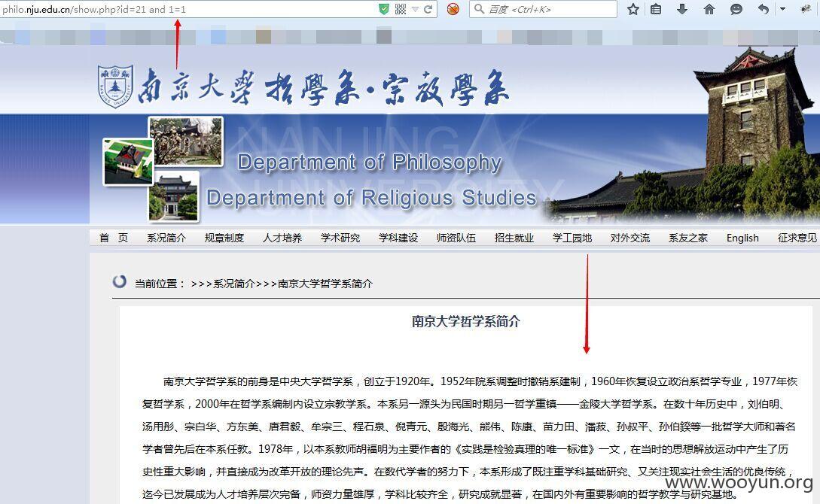The image size is (820, 504).
Task: Reload the page with refresh icon
Action: pos(428,9)
